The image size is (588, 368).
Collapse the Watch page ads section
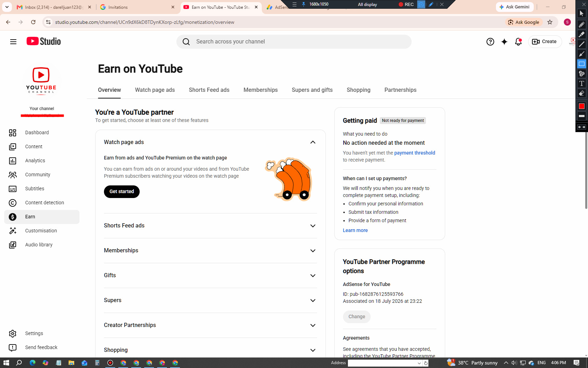313,142
